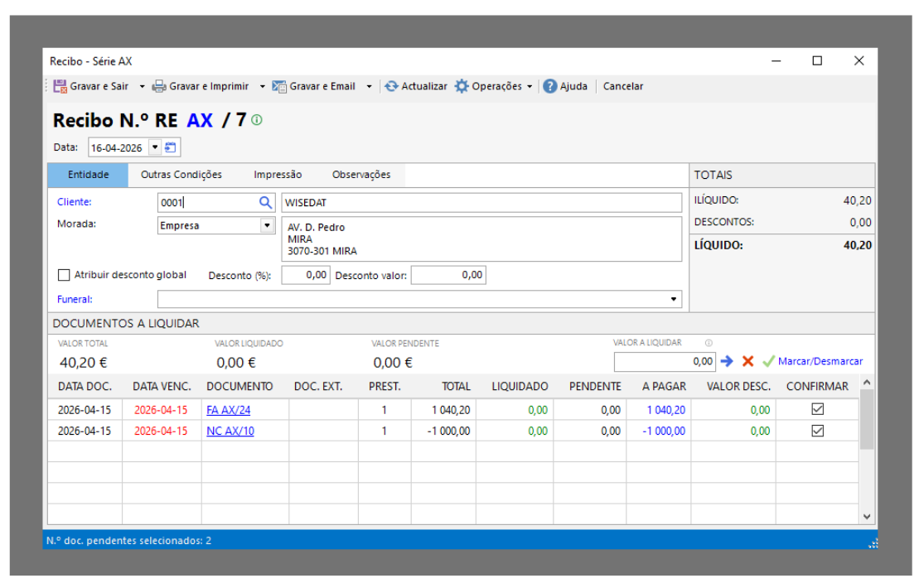Open the FA AX/24 document link

click(x=228, y=410)
